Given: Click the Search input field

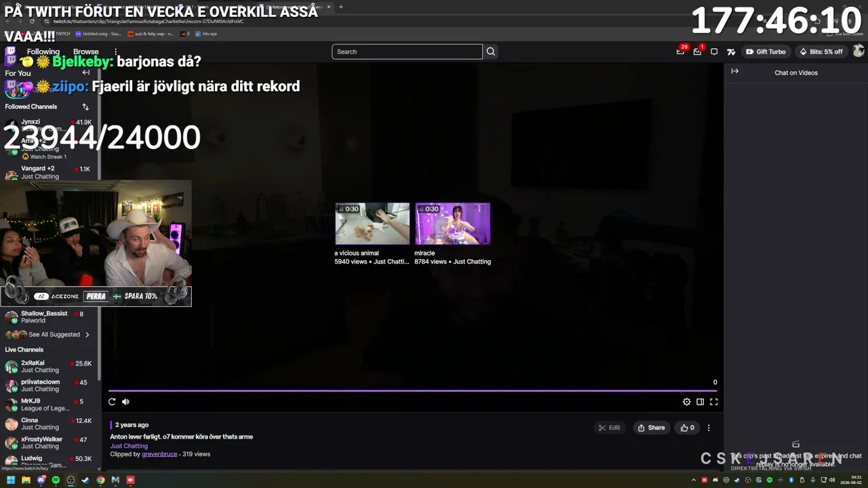Looking at the screenshot, I should [407, 52].
